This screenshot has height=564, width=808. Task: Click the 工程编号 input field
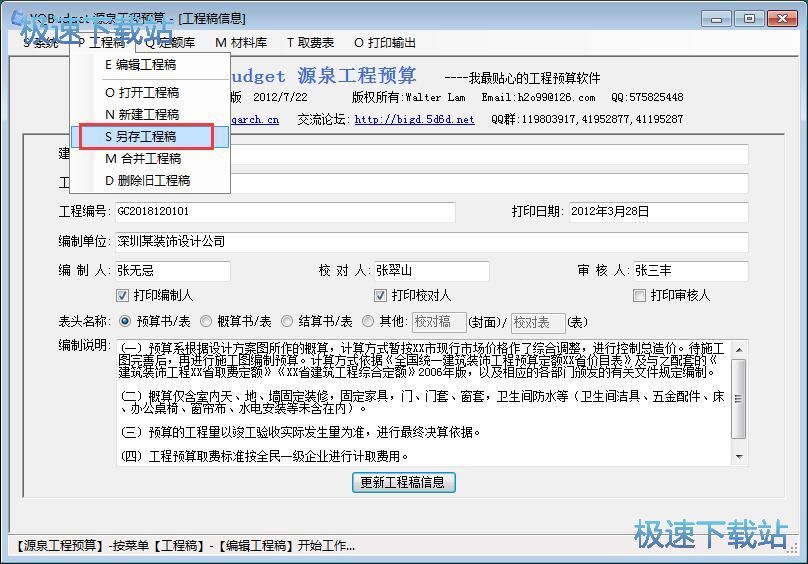[x=285, y=211]
